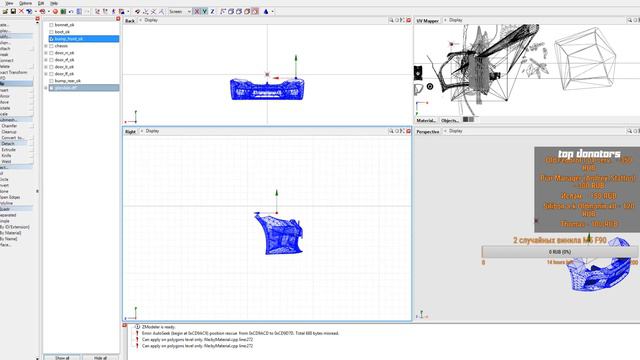This screenshot has height=360, width=640.
Task: Close the Right viewport with red icon
Action: [409, 131]
